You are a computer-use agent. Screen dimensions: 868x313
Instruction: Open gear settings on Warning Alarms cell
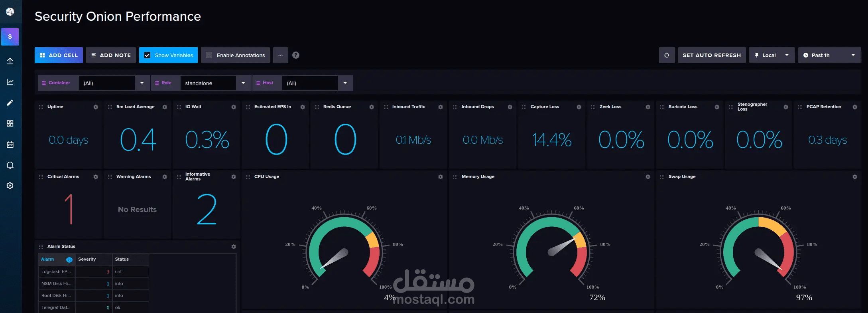165,177
